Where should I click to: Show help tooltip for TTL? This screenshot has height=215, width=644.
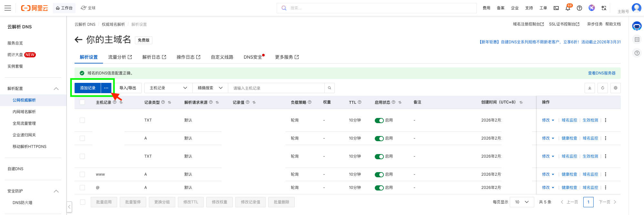[x=360, y=102]
